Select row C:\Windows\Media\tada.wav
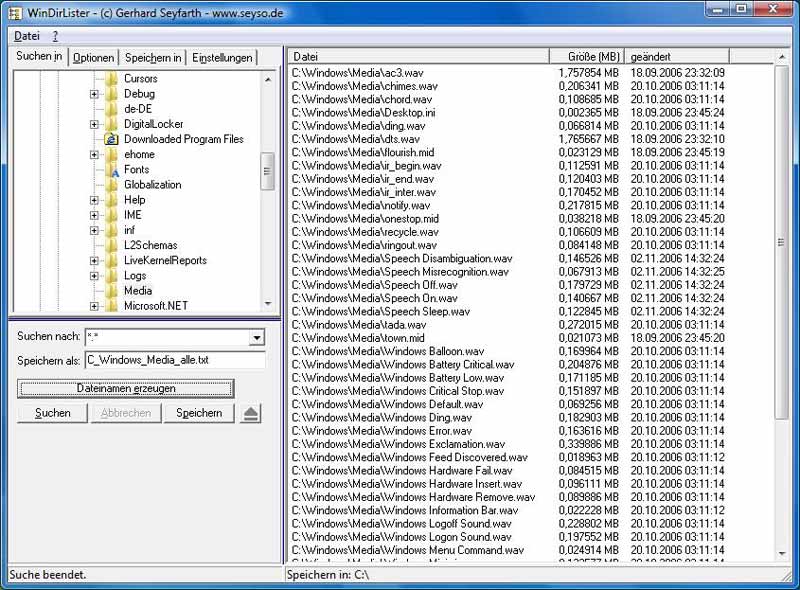The width and height of the screenshot is (800, 590). pos(508,325)
